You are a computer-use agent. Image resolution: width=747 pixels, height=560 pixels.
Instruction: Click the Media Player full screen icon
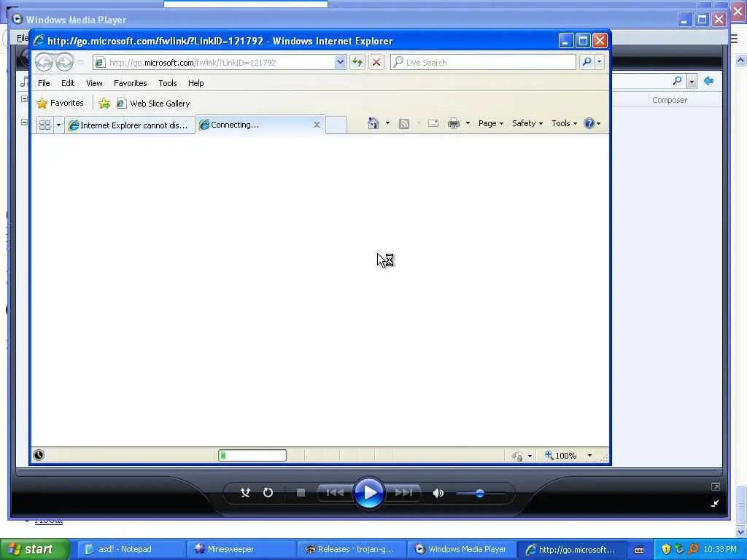tap(715, 486)
